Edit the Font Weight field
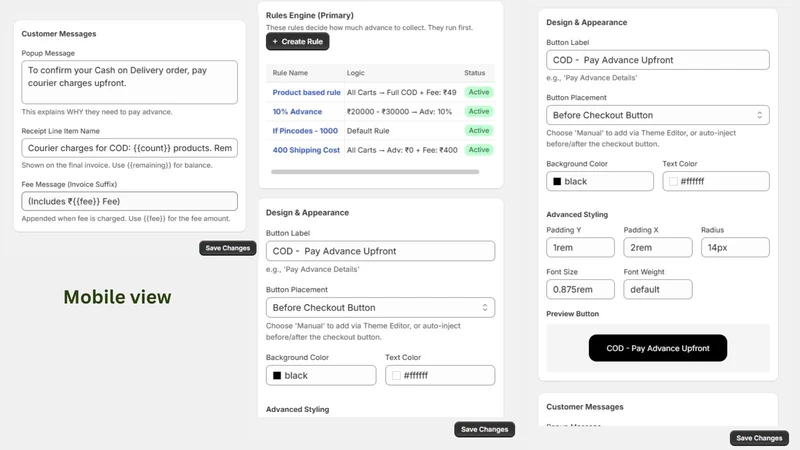Viewport: 800px width, 450px height. tap(658, 289)
